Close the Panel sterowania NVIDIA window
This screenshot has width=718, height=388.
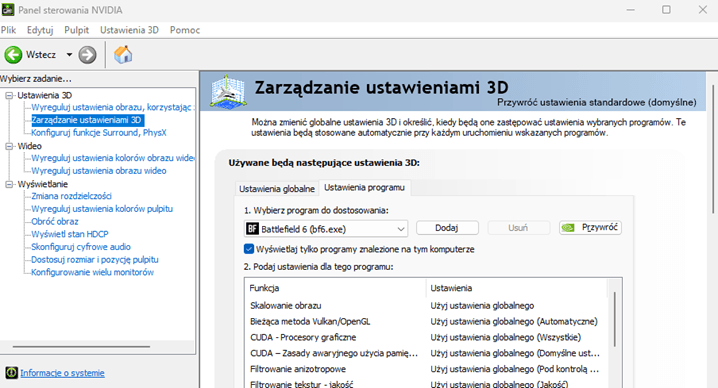pyautogui.click(x=702, y=10)
